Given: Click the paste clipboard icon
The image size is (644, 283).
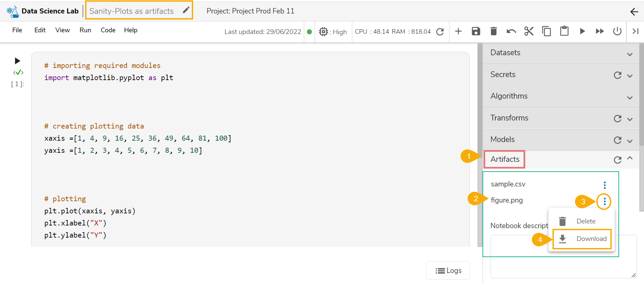Looking at the screenshot, I should (x=564, y=31).
